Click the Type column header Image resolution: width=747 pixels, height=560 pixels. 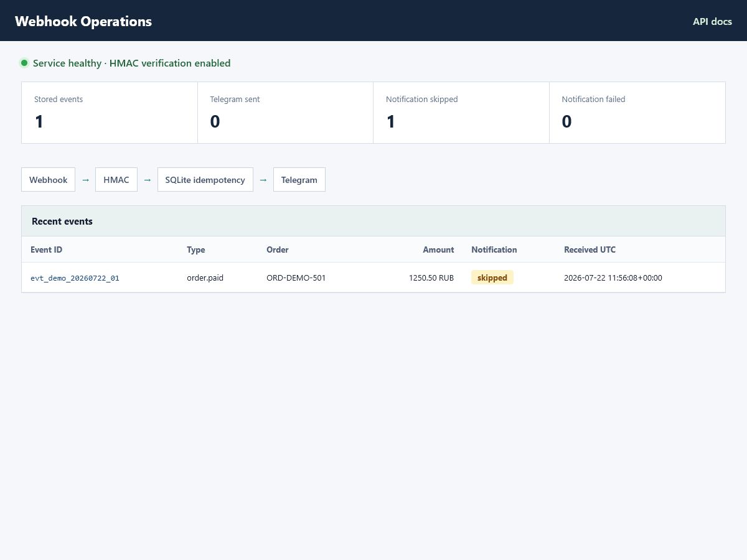click(196, 250)
